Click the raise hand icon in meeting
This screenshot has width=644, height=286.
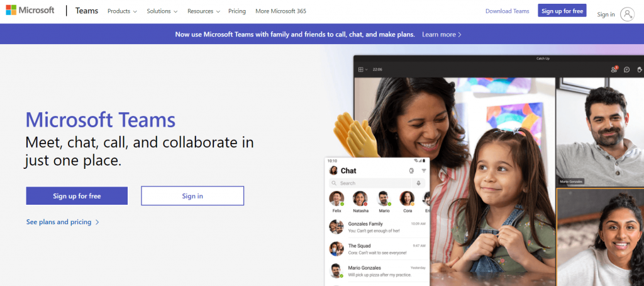pyautogui.click(x=640, y=69)
